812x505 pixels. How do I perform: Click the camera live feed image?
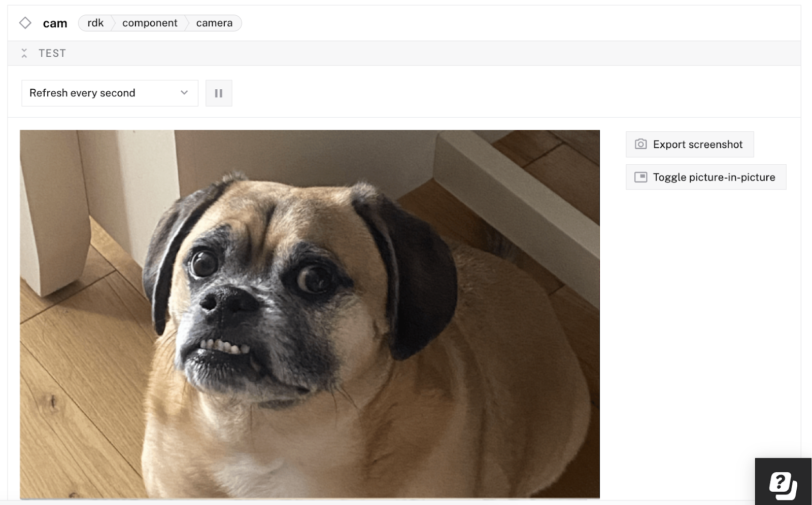click(310, 314)
